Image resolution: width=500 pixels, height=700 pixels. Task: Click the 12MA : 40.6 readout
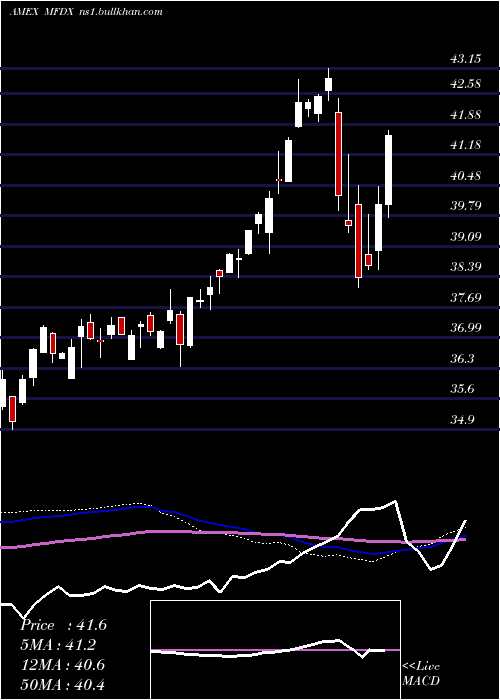[x=62, y=665]
